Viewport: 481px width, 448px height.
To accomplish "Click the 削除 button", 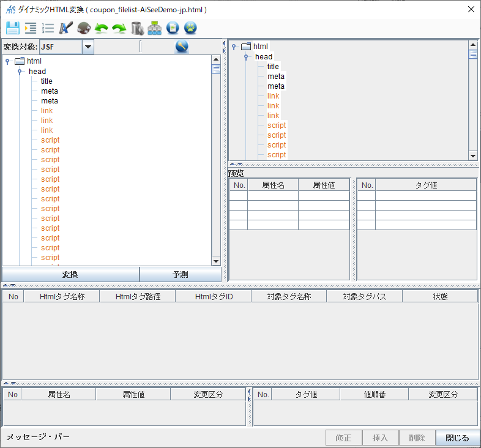I will (x=417, y=438).
